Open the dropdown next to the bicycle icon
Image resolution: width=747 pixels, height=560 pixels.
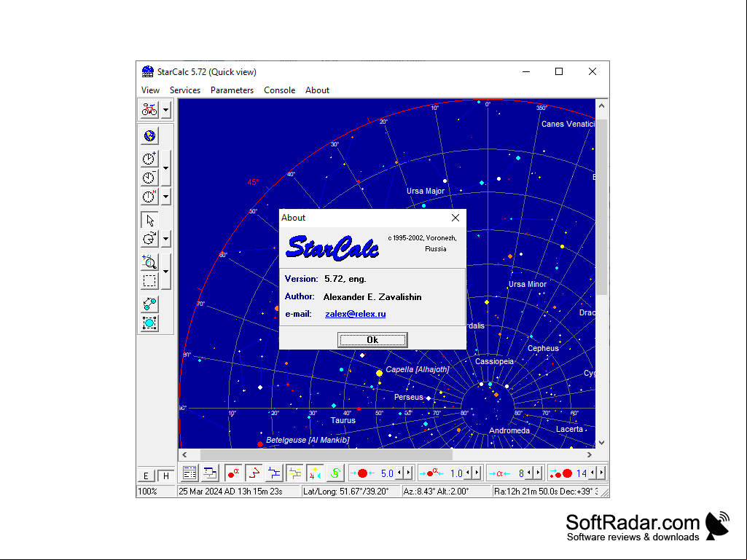(x=165, y=110)
